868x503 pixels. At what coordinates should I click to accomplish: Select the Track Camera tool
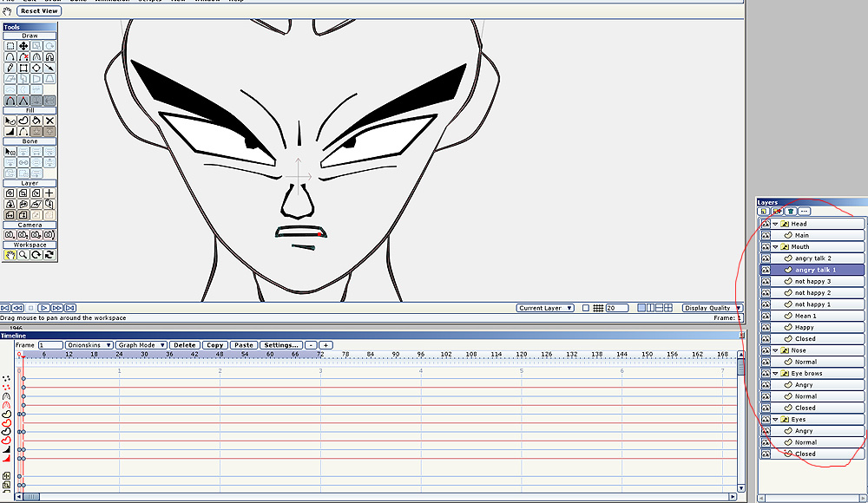click(x=10, y=235)
